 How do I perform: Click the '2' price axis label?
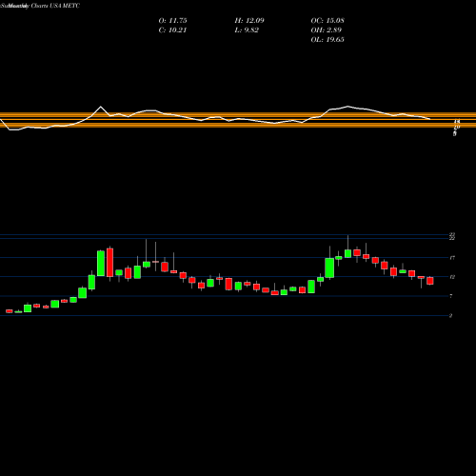451,316
